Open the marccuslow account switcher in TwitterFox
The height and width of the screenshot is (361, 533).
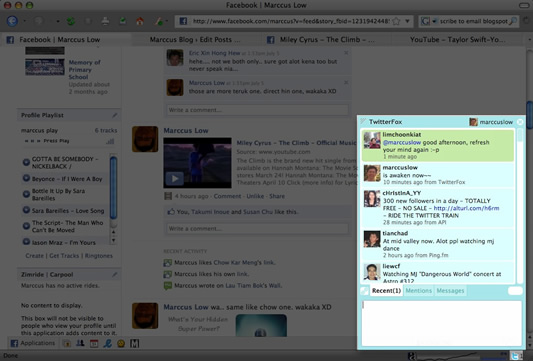tap(491, 122)
